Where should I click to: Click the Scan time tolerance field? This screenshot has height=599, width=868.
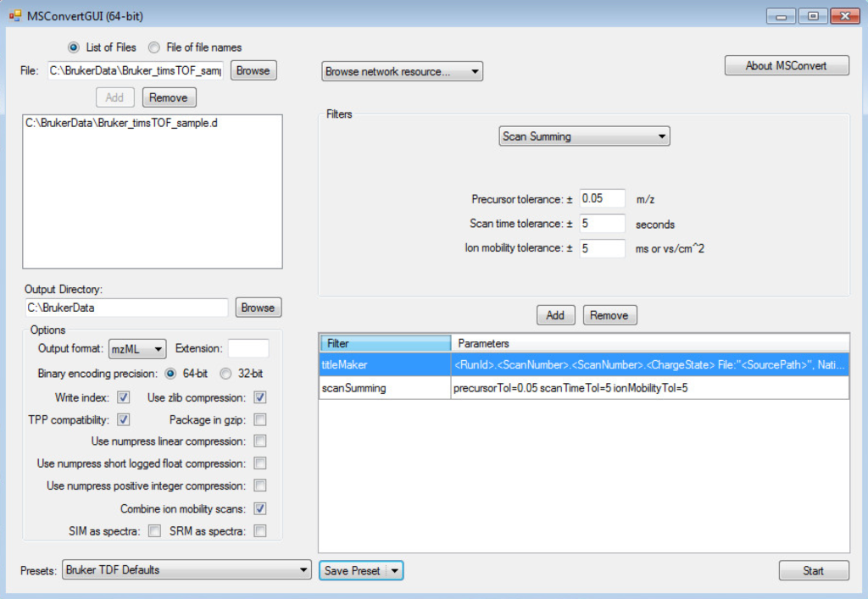coord(603,224)
